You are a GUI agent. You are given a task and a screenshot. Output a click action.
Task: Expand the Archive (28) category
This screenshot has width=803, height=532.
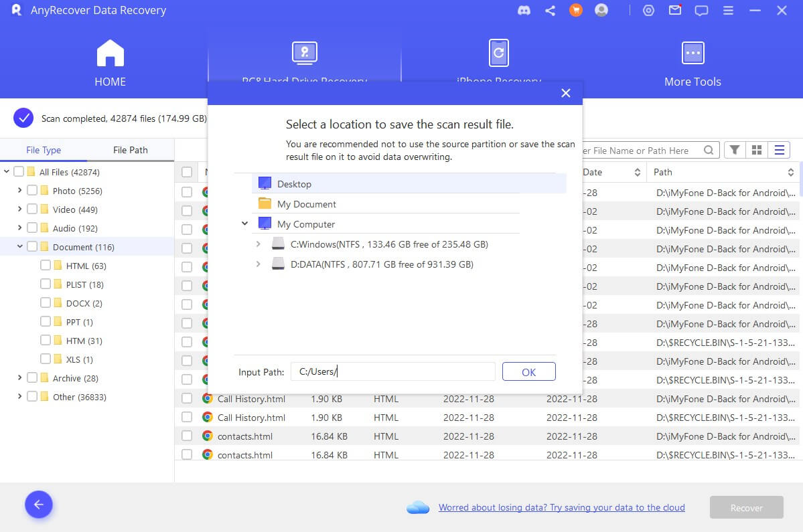(x=20, y=378)
